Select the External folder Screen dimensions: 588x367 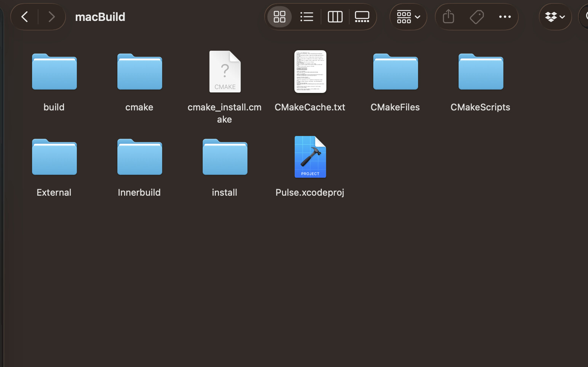click(x=54, y=157)
